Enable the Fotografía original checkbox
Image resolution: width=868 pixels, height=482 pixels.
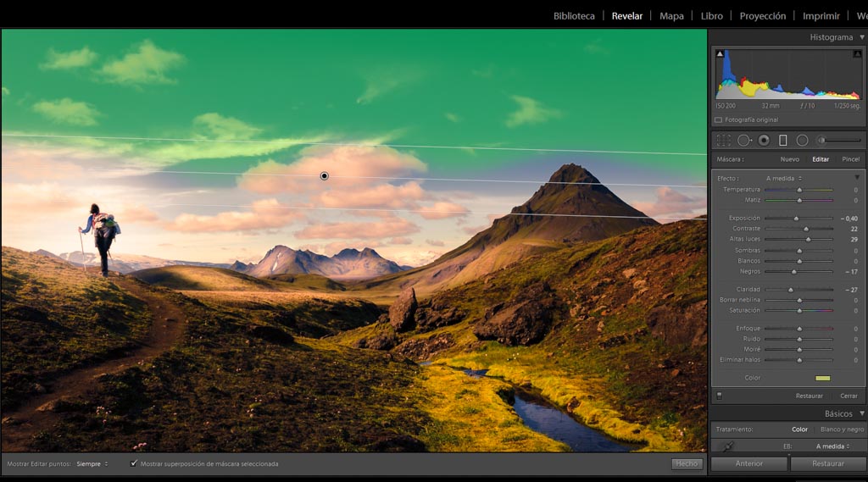coord(719,120)
